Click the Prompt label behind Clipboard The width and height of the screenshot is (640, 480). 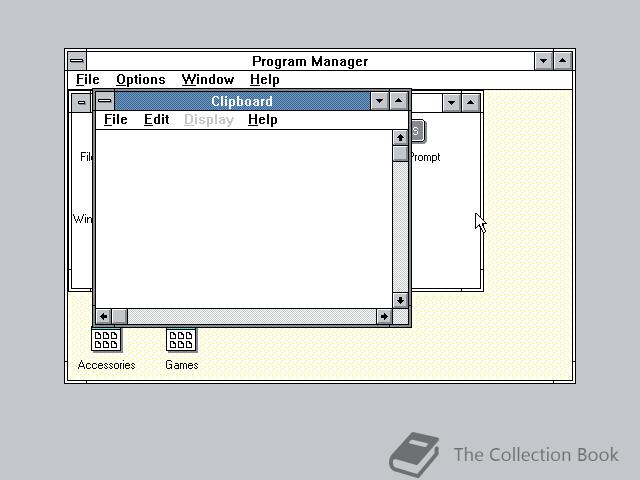[x=426, y=158]
